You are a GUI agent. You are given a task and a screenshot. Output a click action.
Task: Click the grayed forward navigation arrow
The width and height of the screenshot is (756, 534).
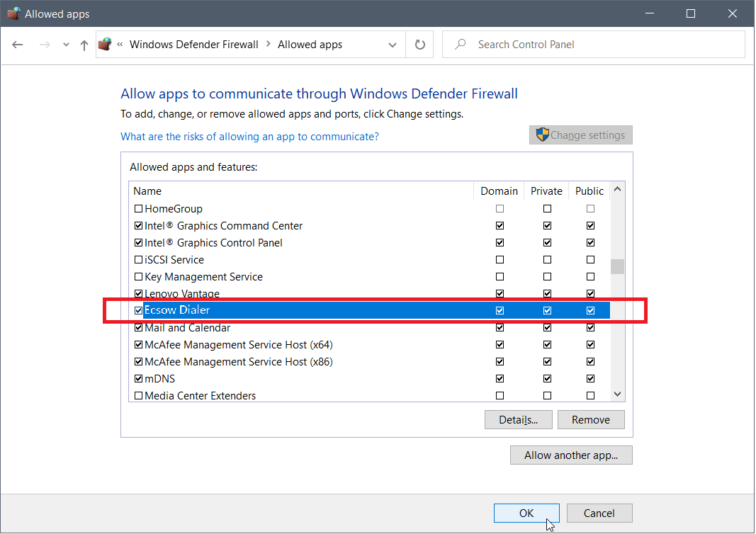click(44, 45)
